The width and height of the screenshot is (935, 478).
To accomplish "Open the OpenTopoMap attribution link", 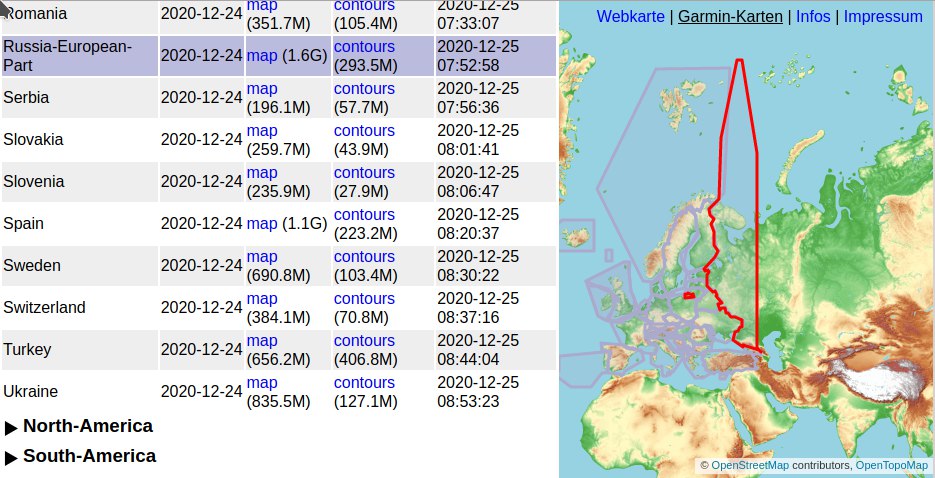I will point(891,465).
